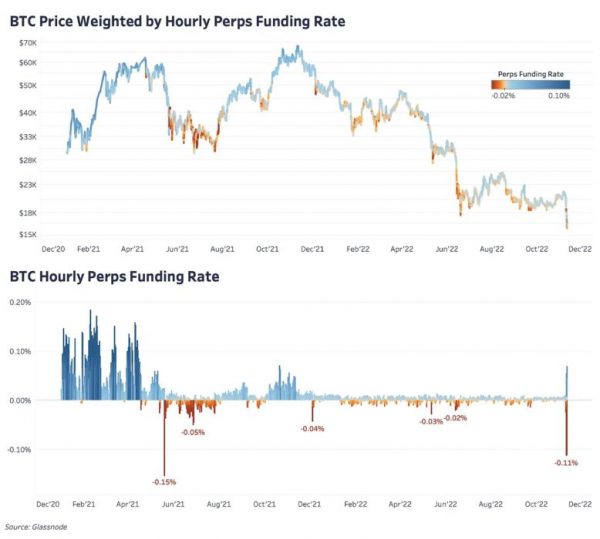Click the -0.15% annotation label
Screen dimensions: 600x539
(164, 483)
